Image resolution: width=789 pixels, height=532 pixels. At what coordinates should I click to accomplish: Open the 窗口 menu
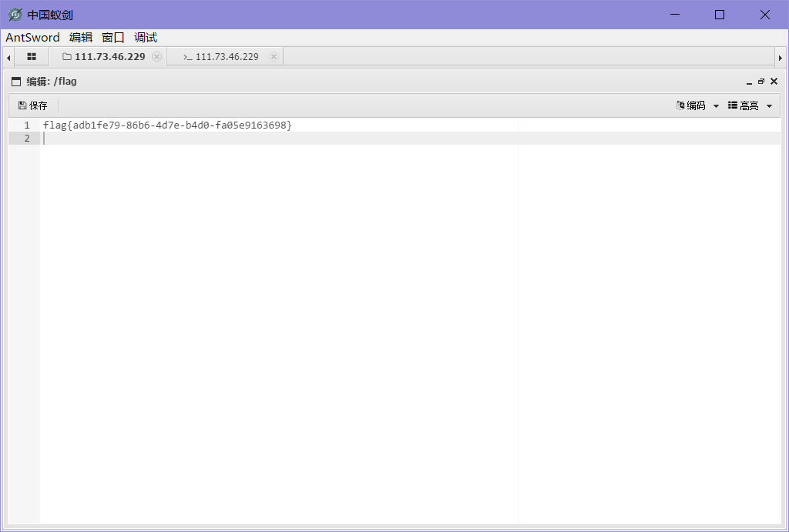tap(112, 38)
